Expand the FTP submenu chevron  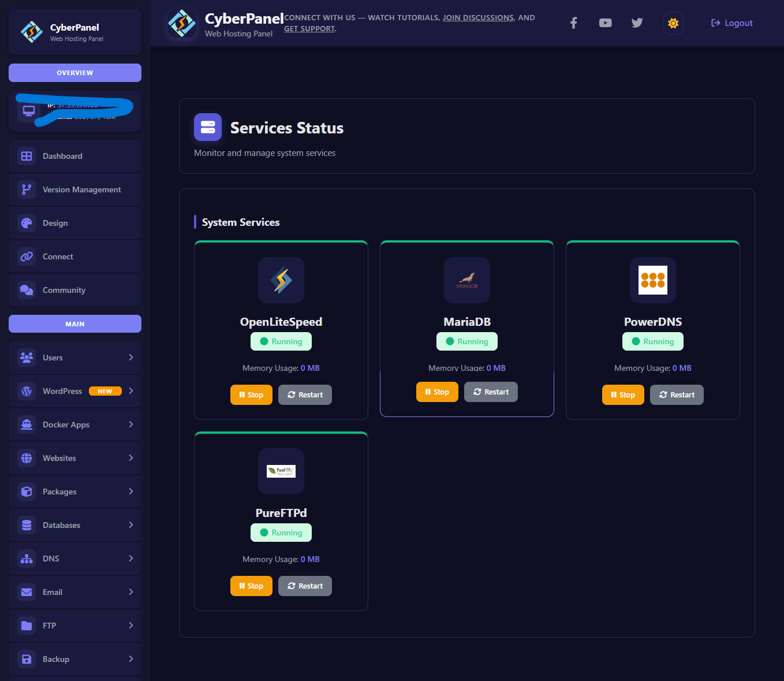click(x=131, y=626)
